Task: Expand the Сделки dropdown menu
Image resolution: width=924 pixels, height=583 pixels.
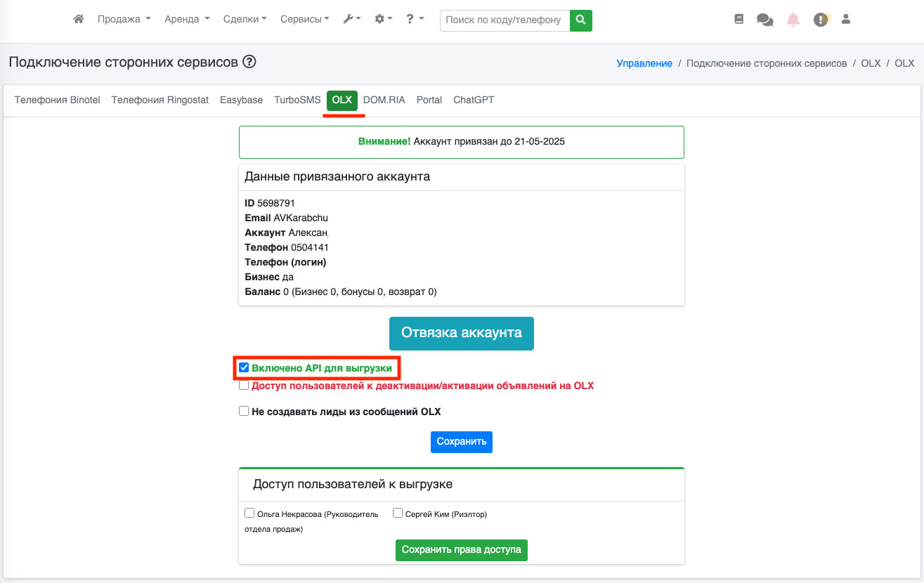Action: [x=245, y=20]
